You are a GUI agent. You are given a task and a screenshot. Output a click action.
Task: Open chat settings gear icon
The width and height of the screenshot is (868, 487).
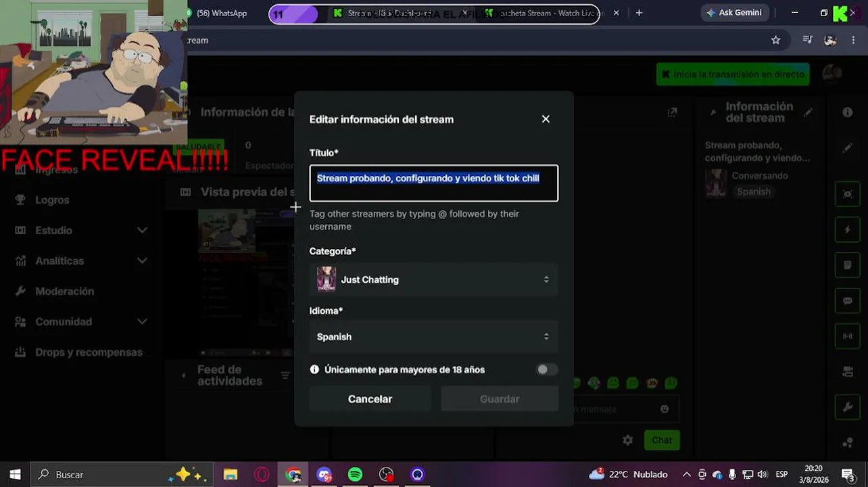point(628,440)
